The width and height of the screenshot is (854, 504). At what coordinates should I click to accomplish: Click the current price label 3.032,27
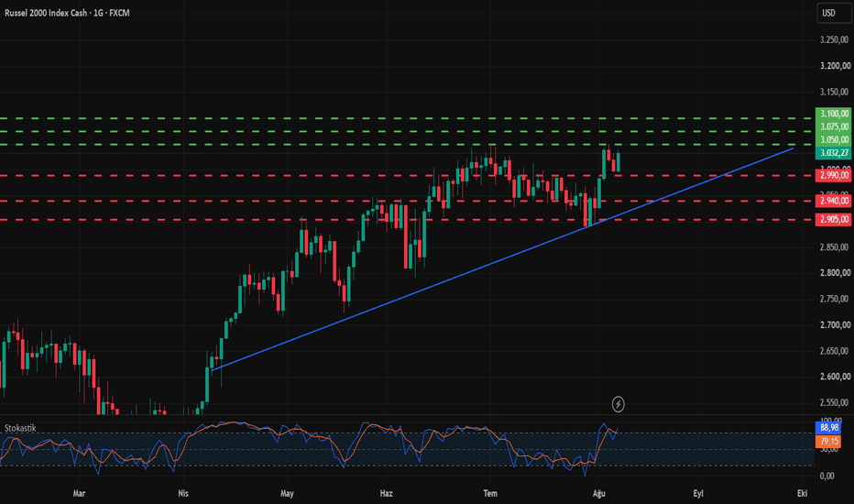click(834, 152)
